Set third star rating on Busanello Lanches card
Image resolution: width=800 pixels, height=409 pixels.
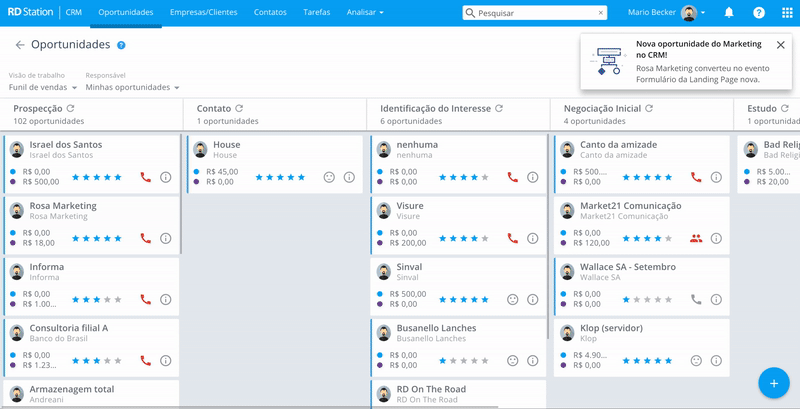(x=464, y=361)
